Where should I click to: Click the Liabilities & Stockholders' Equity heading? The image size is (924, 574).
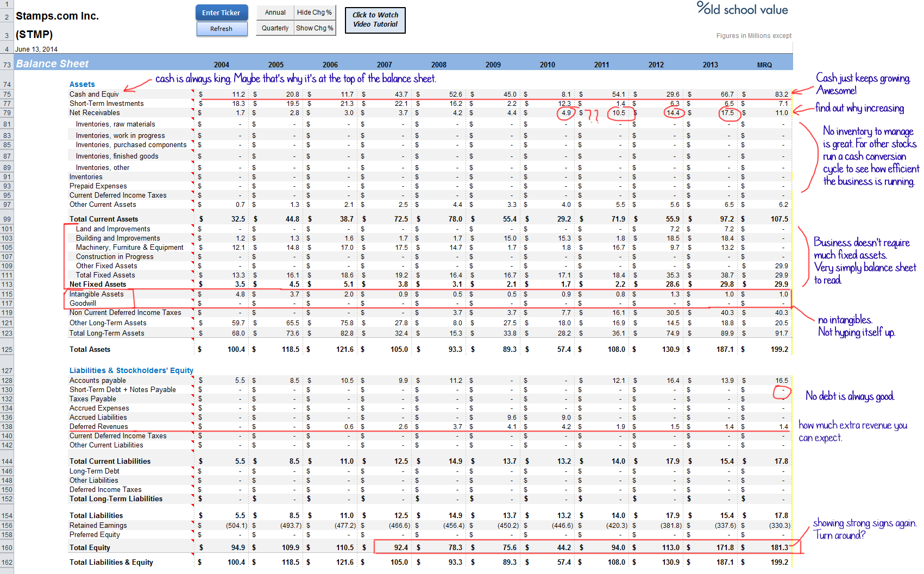click(x=131, y=370)
